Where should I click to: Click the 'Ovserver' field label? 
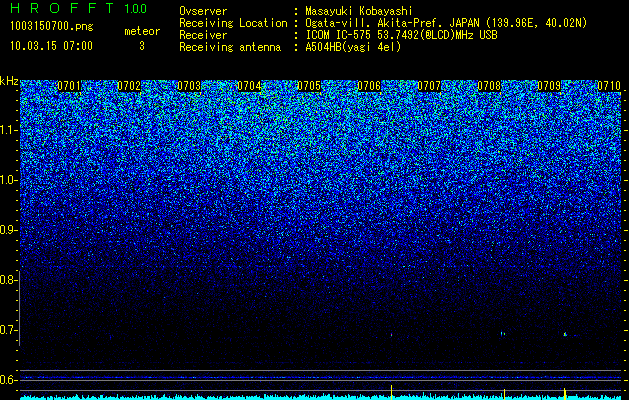(x=203, y=11)
